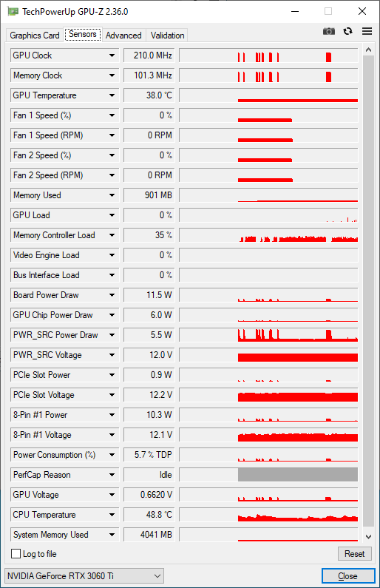Switch to the Graphics Card tab

(35, 36)
